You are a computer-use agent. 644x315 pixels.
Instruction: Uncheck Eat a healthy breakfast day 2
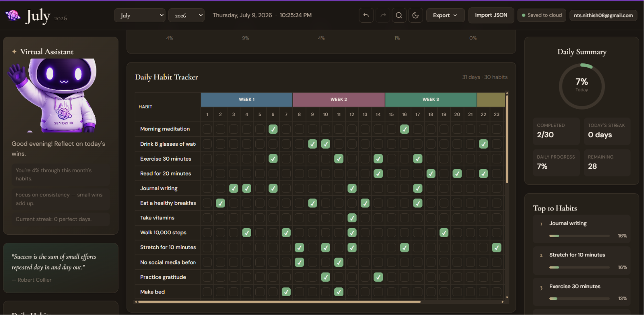tap(220, 203)
